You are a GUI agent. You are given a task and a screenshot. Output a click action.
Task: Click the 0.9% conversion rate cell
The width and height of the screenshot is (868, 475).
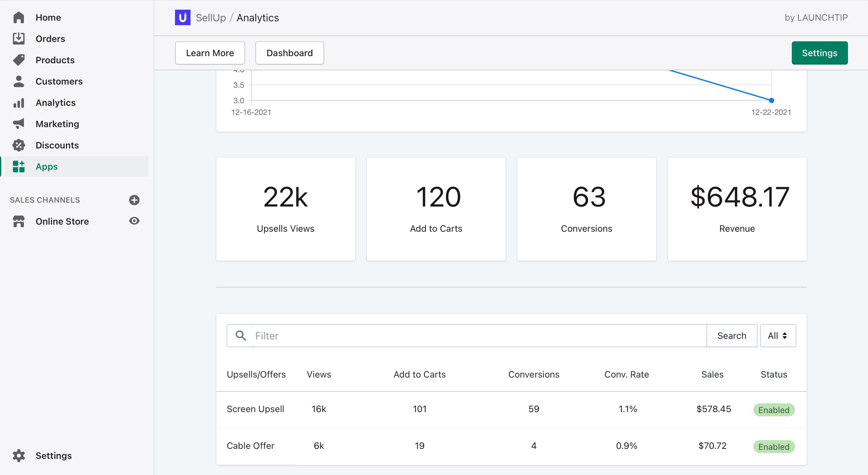pos(627,446)
